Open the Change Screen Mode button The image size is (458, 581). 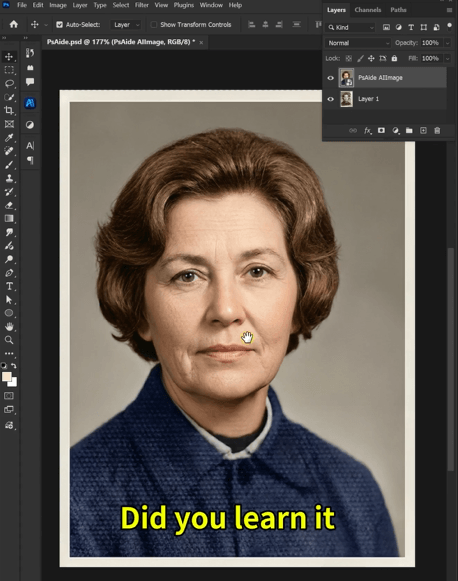coord(9,410)
